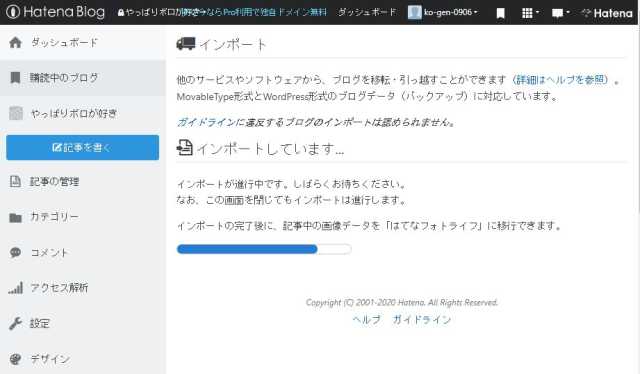Image resolution: width=640 pixels, height=374 pixels.
Task: Open ダッシュボード link in top bar
Action: 367,12
